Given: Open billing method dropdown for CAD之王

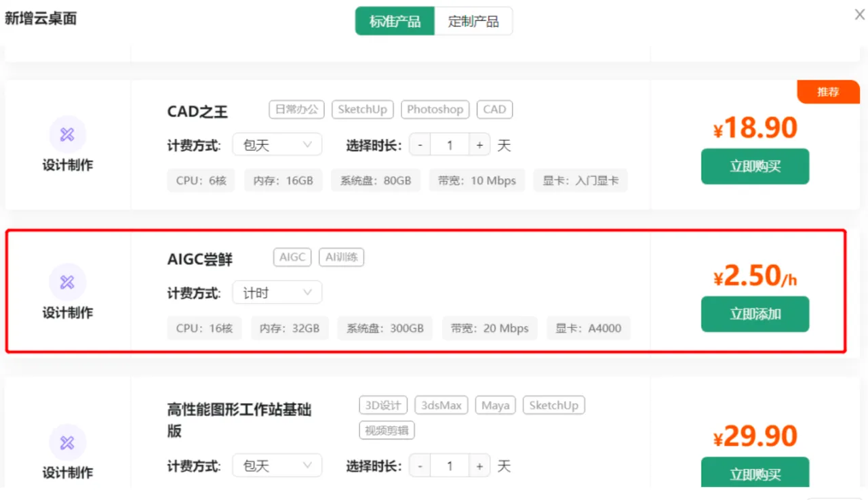Looking at the screenshot, I should 277,145.
